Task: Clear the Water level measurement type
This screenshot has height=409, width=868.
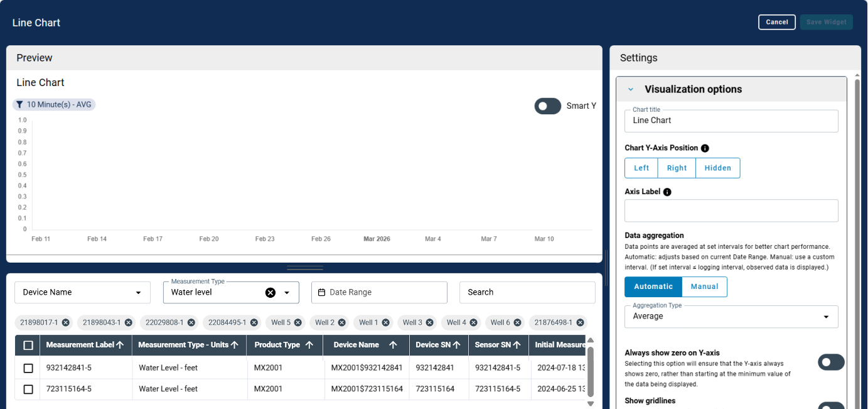Action: pyautogui.click(x=271, y=292)
